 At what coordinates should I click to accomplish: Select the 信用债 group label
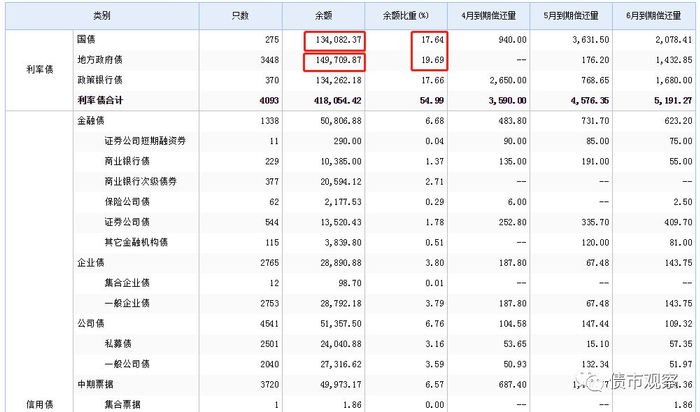click(40, 404)
